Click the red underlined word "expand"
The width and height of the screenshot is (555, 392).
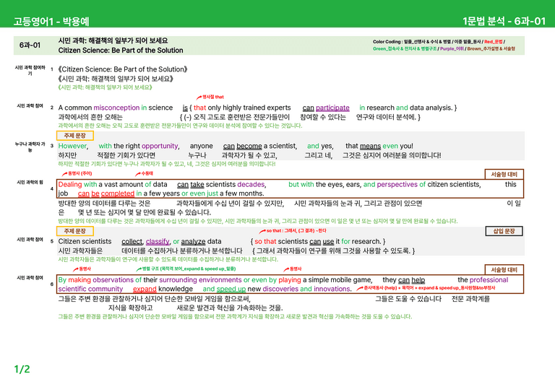pyautogui.click(x=145, y=289)
